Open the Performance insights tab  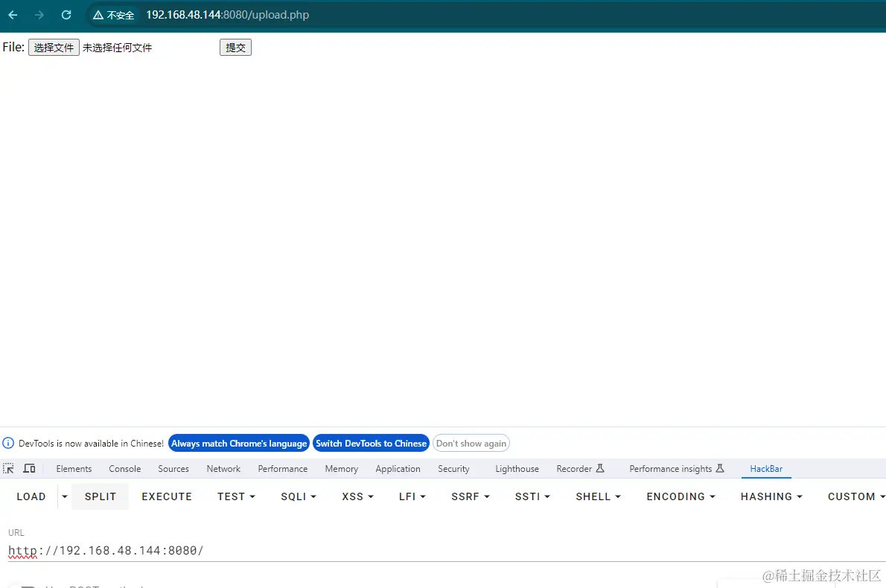[676, 469]
